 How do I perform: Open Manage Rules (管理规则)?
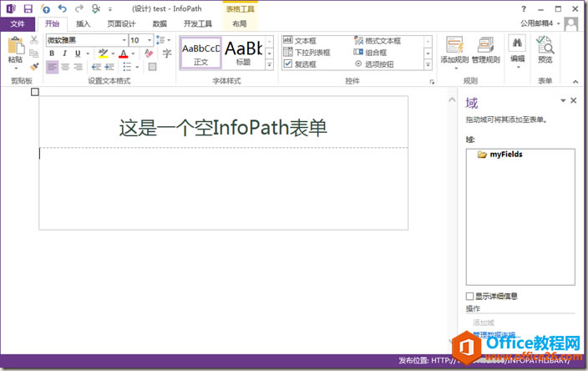tap(485, 48)
